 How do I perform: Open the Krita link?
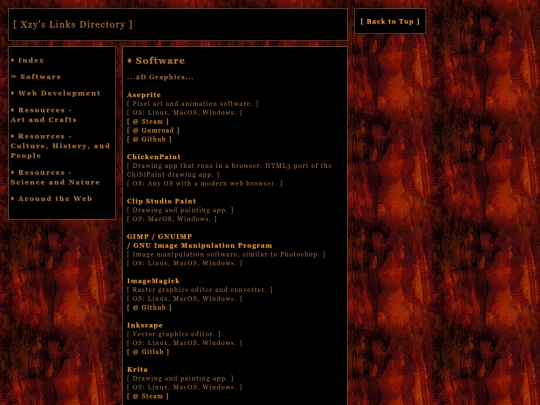[x=137, y=370]
